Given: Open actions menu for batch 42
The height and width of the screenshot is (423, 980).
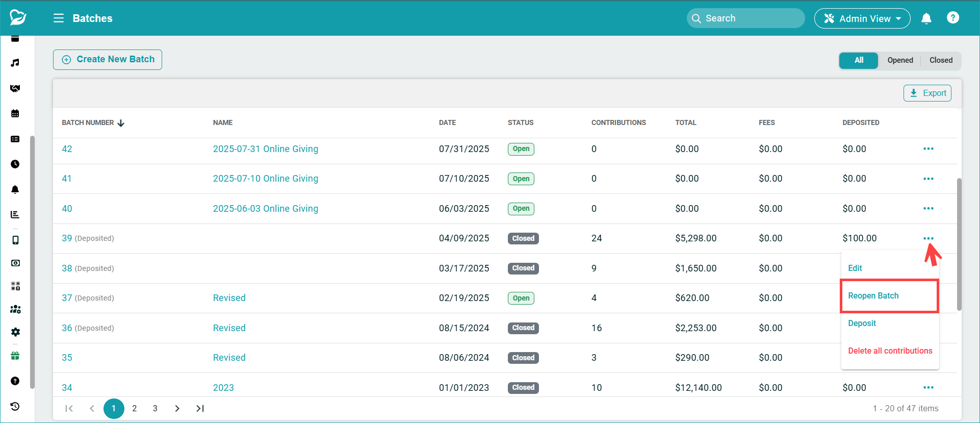Looking at the screenshot, I should point(928,149).
